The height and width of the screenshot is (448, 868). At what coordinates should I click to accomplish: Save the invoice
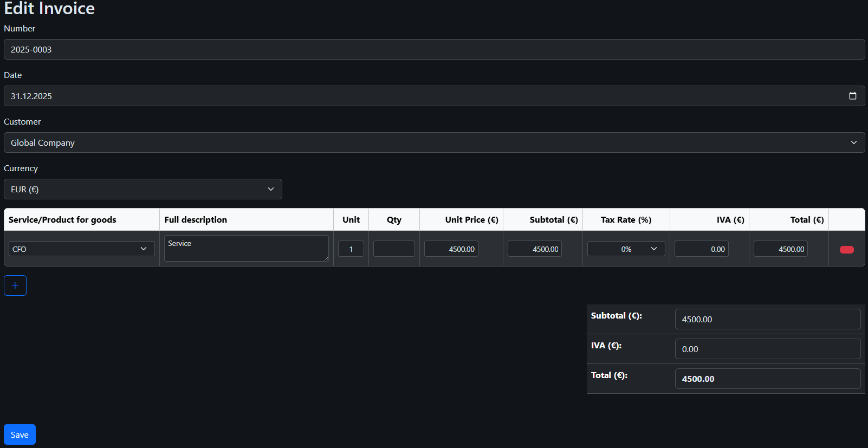[x=20, y=434]
